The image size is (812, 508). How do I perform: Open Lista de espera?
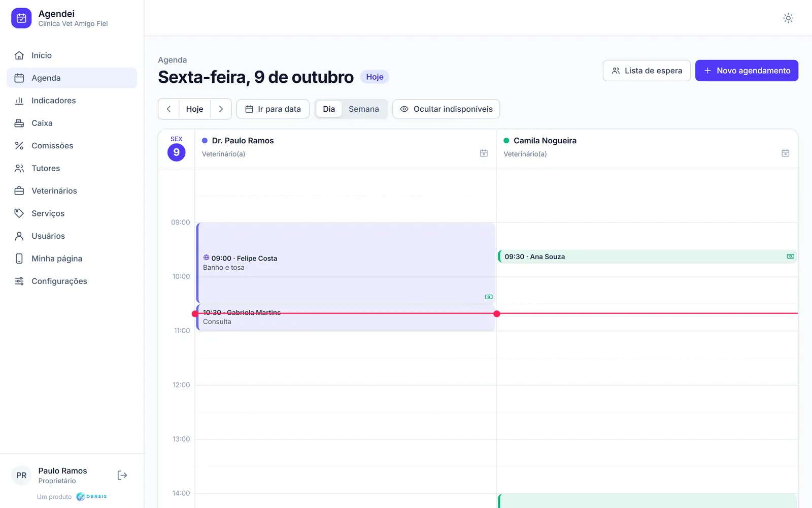pos(647,71)
